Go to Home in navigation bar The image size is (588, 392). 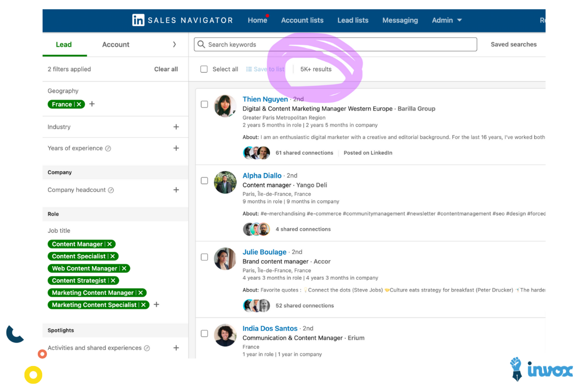click(257, 20)
